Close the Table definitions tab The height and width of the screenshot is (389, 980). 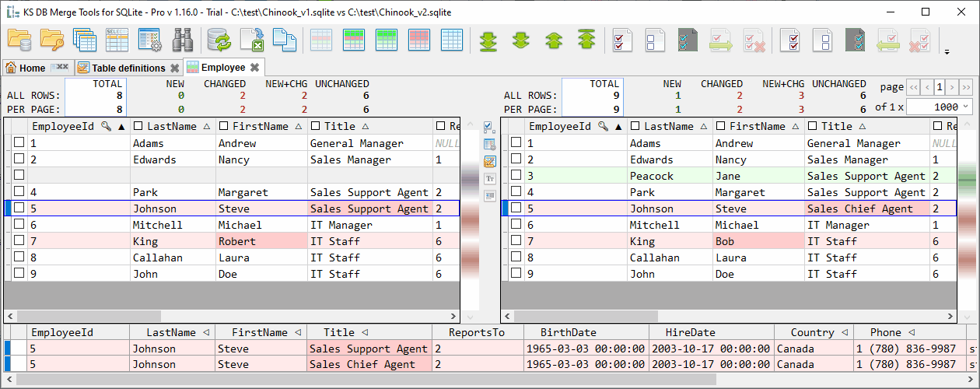(175, 68)
